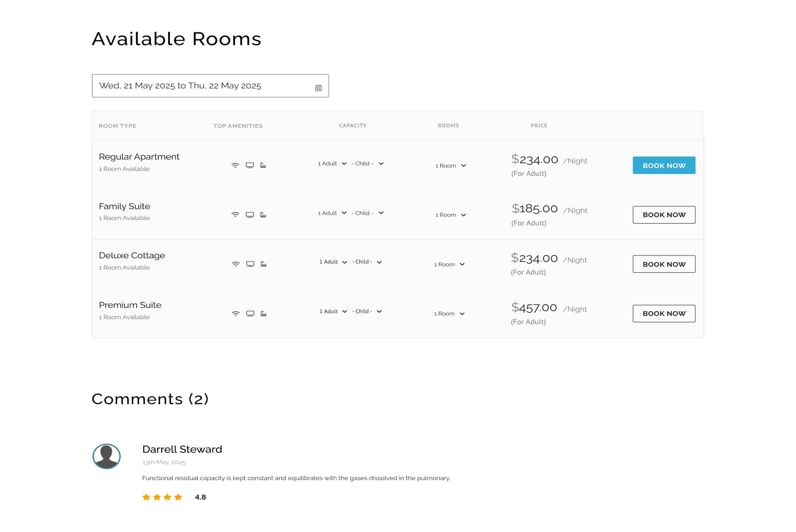Click the calendar icon in date field
This screenshot has height=532, width=796.
(318, 88)
